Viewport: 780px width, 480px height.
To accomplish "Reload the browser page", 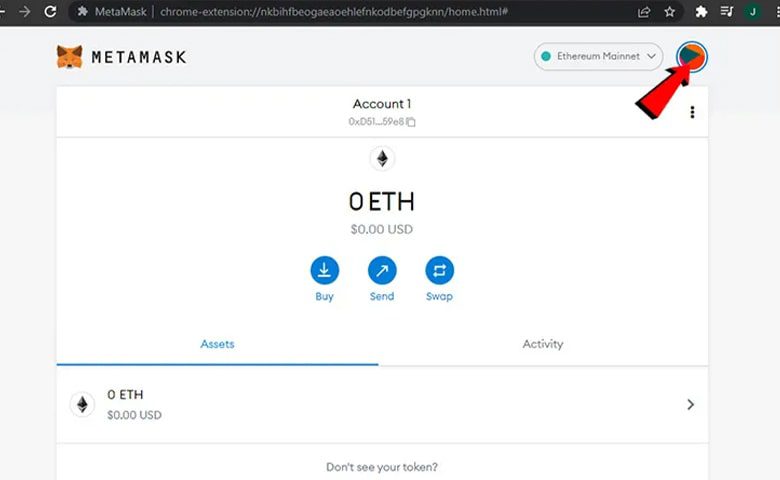I will [50, 11].
